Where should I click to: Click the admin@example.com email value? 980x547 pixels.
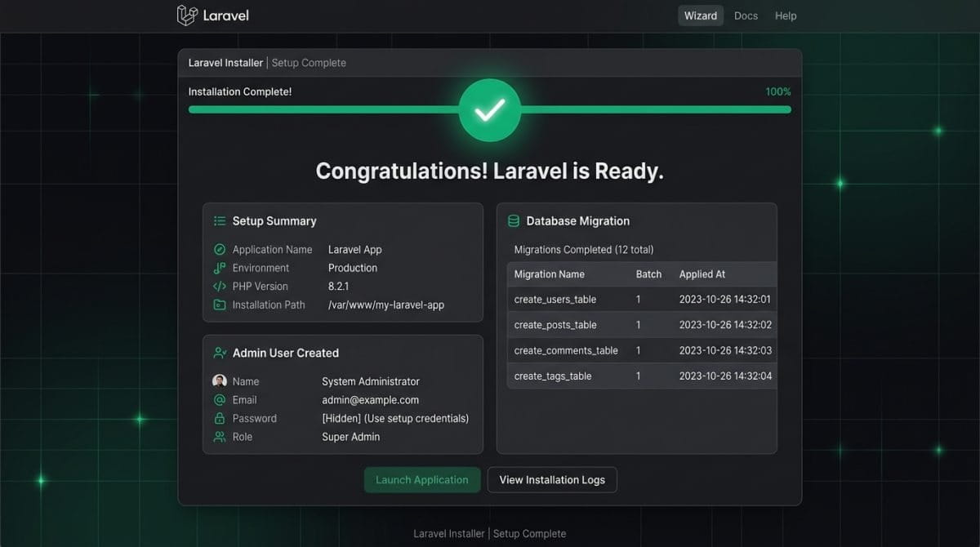point(370,400)
